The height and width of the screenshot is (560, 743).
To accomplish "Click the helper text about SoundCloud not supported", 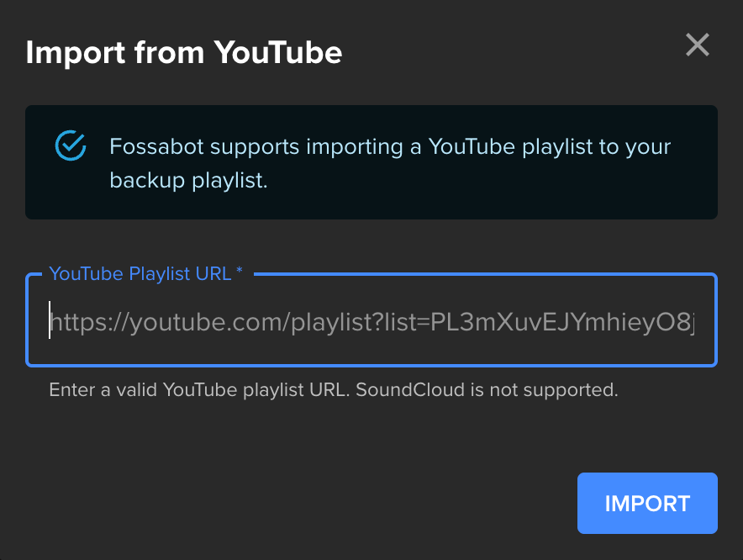I will [333, 389].
